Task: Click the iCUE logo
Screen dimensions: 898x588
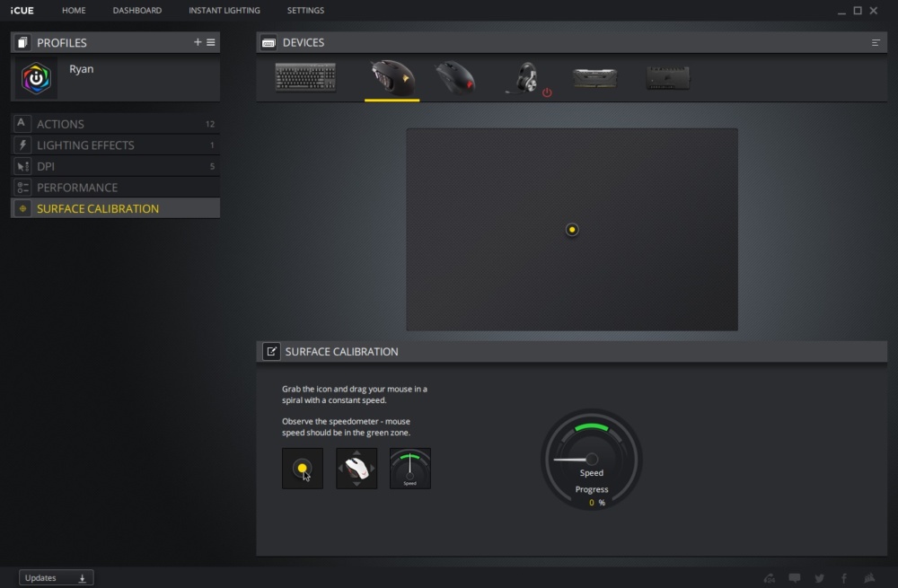Action: [x=22, y=10]
